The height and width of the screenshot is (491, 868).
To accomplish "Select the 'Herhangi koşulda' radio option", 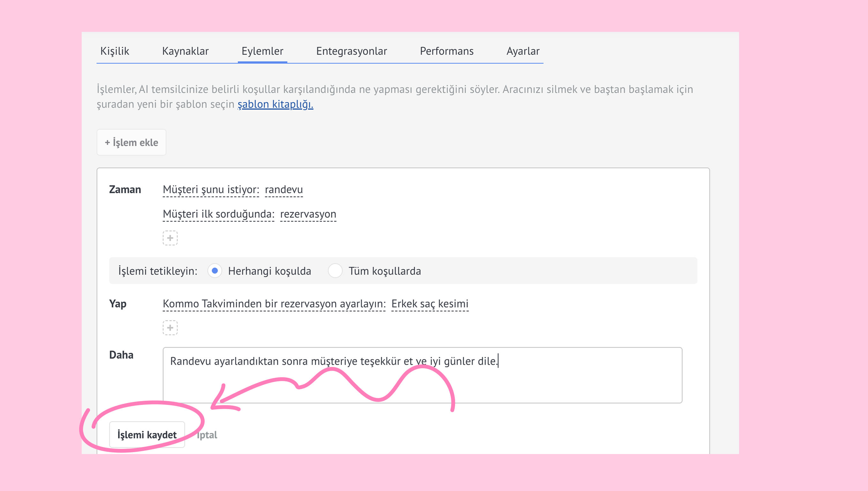I will pyautogui.click(x=215, y=271).
